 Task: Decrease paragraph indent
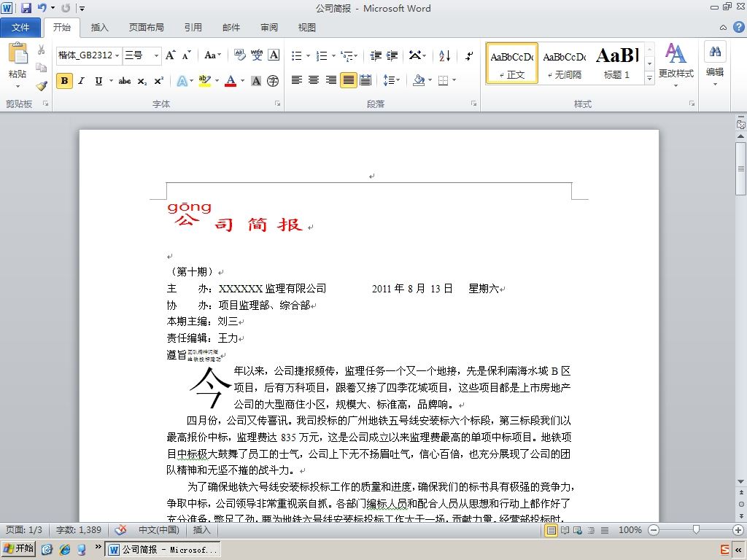coord(376,55)
